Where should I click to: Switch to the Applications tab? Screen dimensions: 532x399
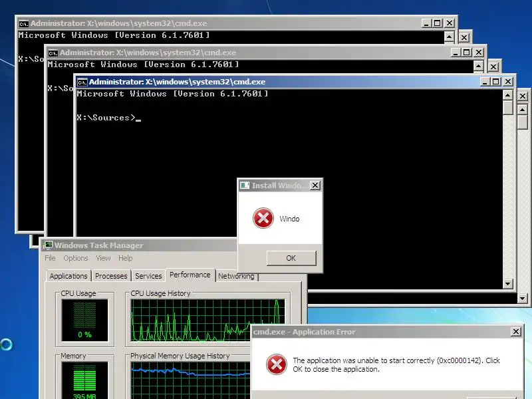pyautogui.click(x=68, y=276)
